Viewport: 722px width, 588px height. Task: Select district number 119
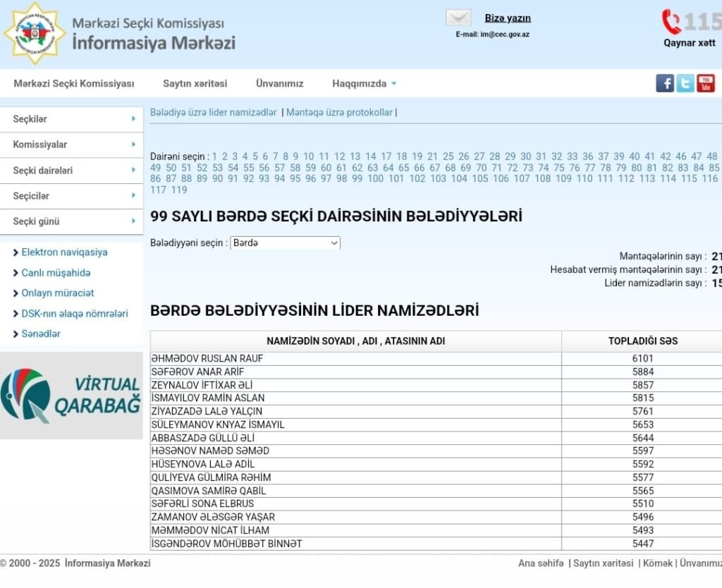click(x=179, y=190)
